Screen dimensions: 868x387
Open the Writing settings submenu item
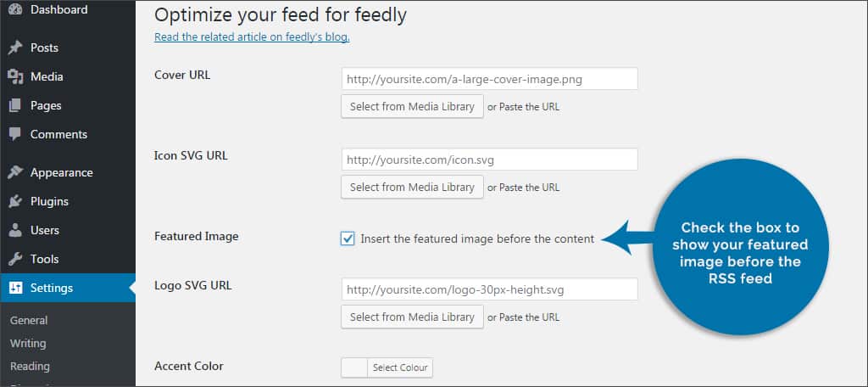pyautogui.click(x=28, y=344)
